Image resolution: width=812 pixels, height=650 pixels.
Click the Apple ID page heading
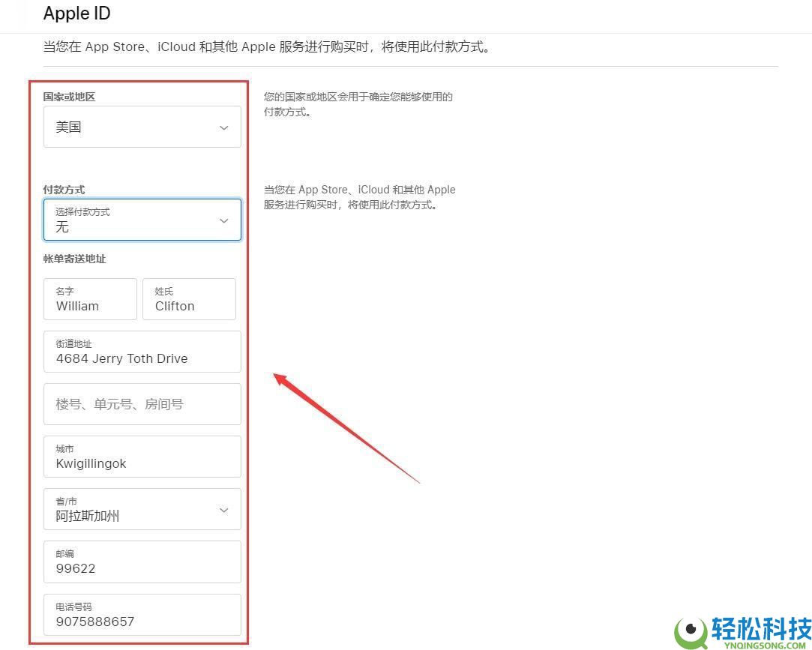pyautogui.click(x=76, y=13)
